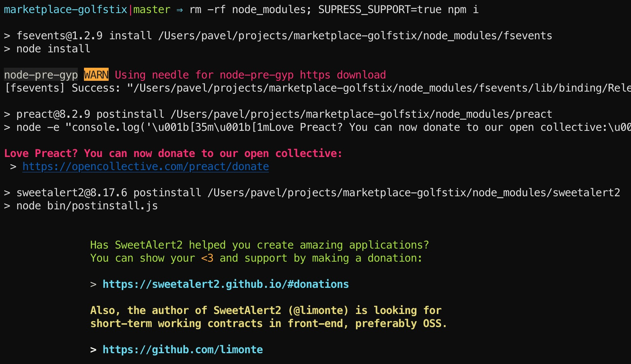Select the orange <3 heart symbol
The width and height of the screenshot is (631, 364).
coord(207,258)
